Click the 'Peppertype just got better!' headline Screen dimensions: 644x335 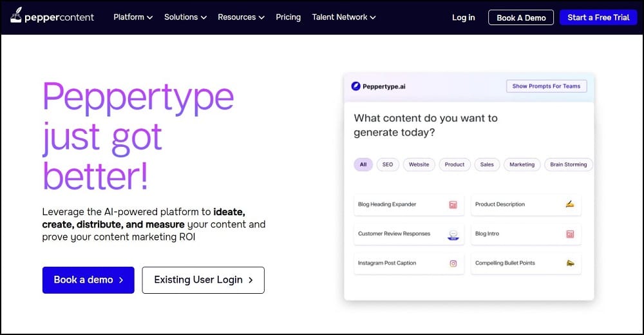pos(138,137)
